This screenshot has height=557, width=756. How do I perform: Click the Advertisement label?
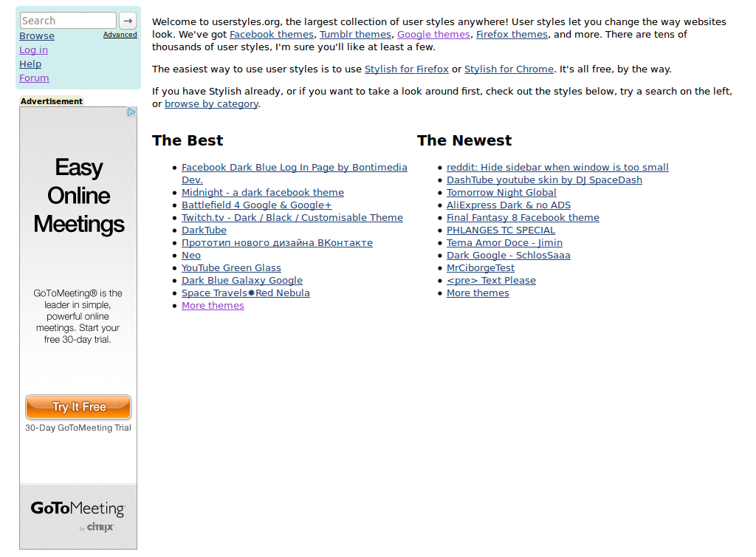(x=52, y=101)
